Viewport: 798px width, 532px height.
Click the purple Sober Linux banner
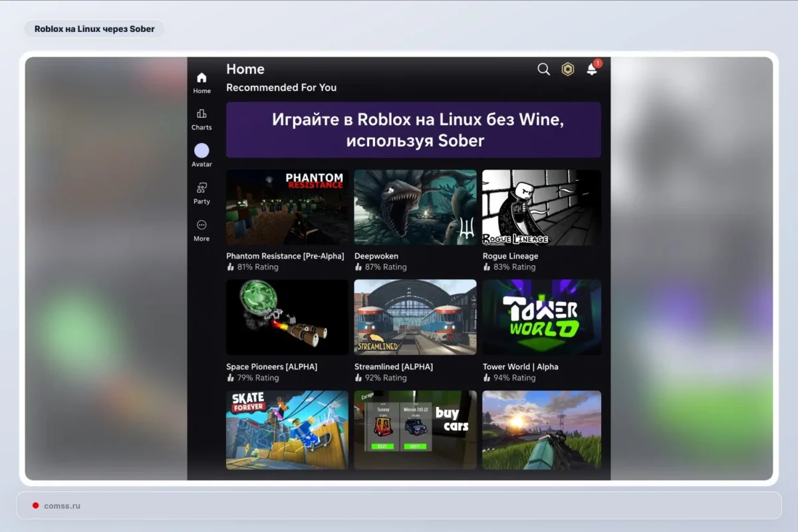pyautogui.click(x=414, y=130)
